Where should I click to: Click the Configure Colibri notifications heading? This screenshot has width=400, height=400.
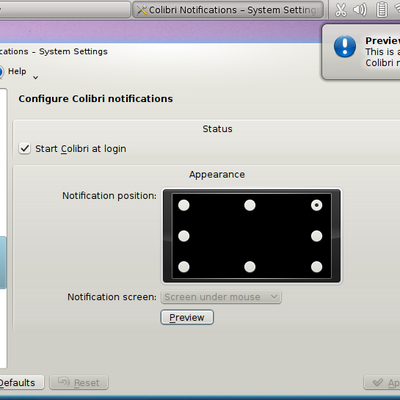click(96, 99)
